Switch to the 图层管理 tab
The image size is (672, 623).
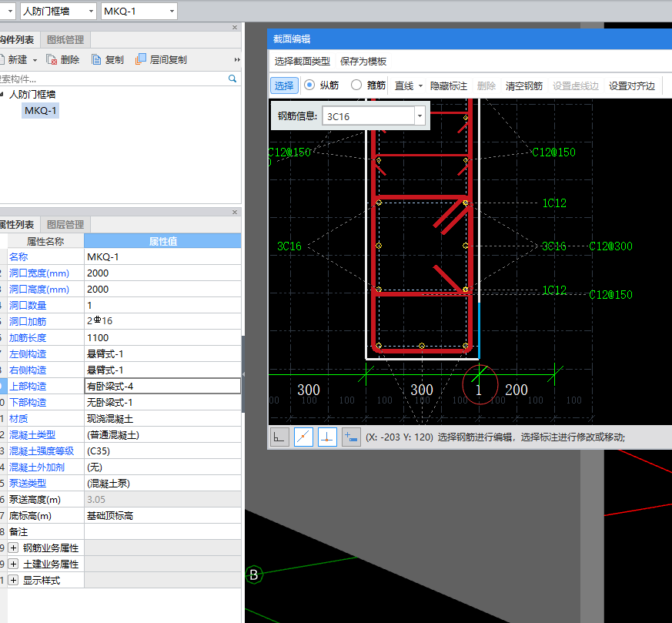click(x=65, y=225)
